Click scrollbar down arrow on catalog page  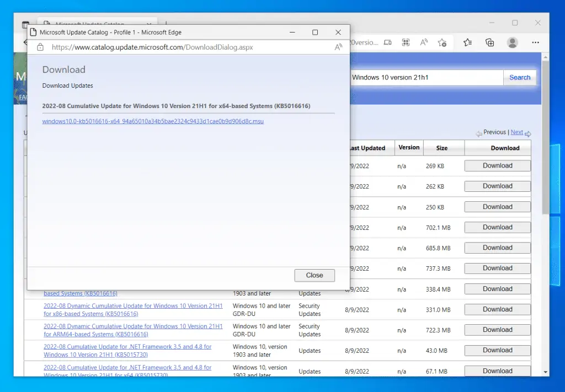pos(545,372)
